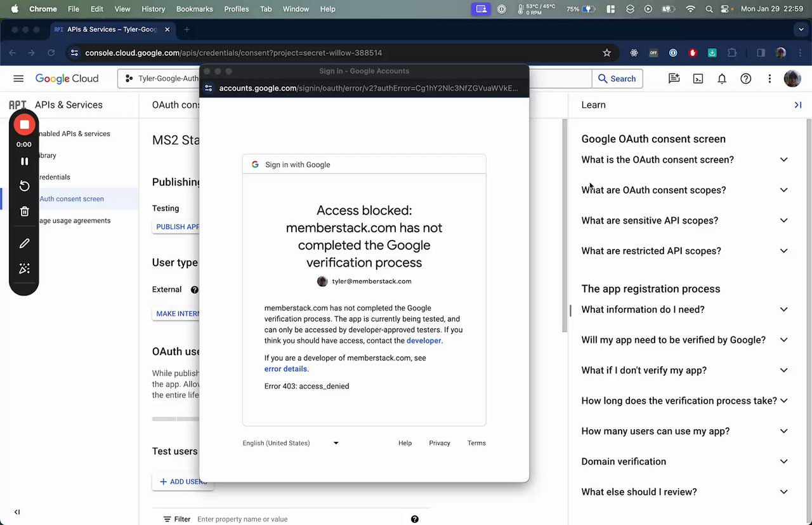Open the Bookmarks menu
Image resolution: width=812 pixels, height=525 pixels.
195,9
